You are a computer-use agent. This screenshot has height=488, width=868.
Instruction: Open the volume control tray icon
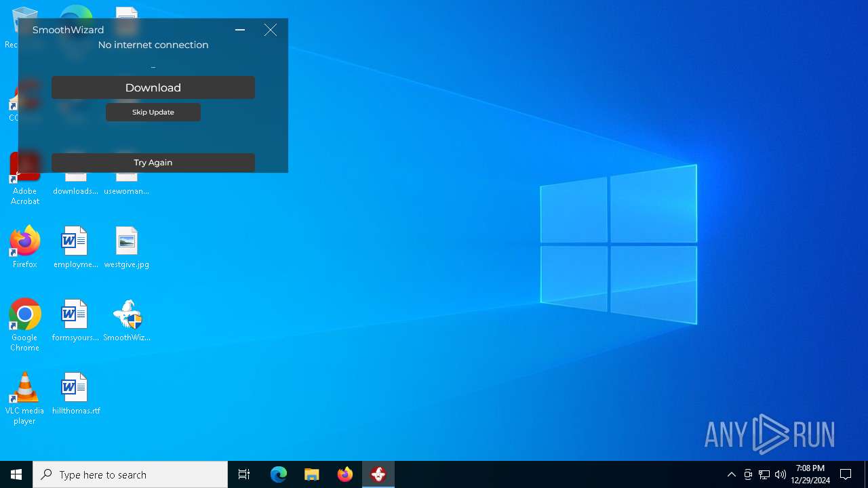point(781,474)
